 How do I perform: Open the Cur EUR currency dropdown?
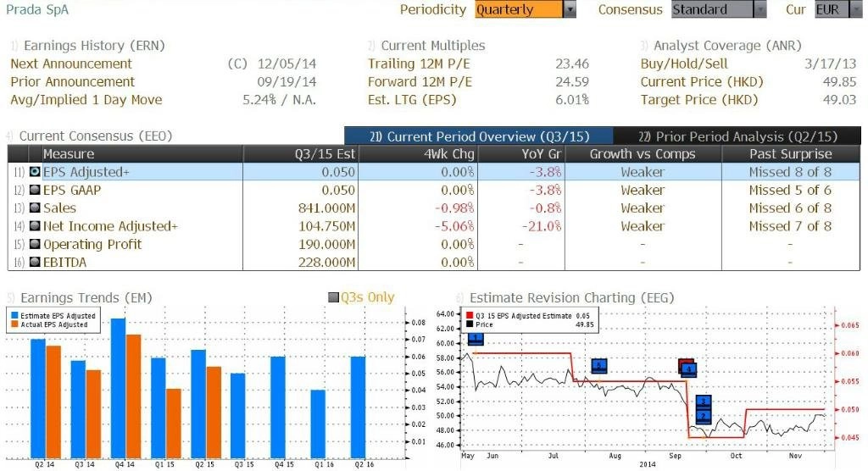pyautogui.click(x=838, y=9)
